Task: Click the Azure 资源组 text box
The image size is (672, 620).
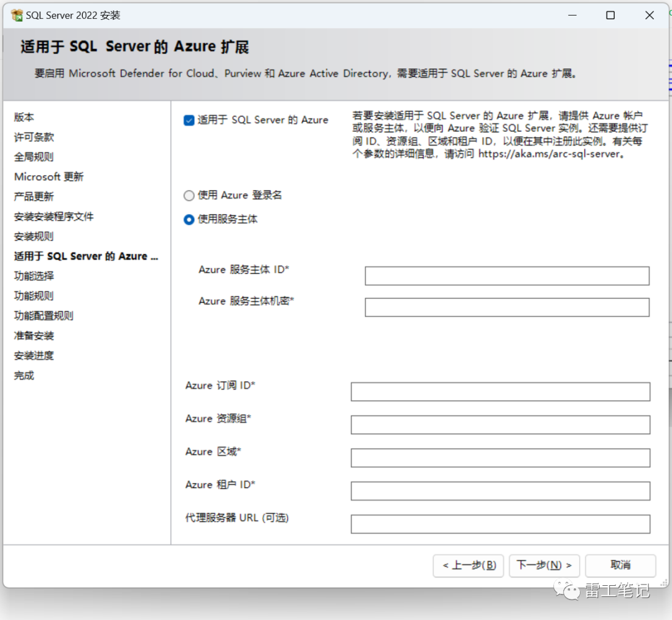Action: click(x=500, y=425)
